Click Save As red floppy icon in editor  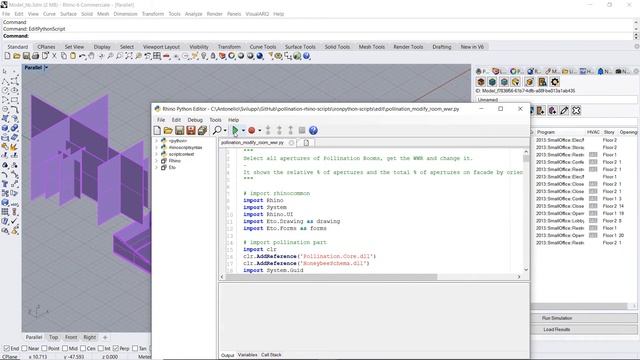point(191,130)
